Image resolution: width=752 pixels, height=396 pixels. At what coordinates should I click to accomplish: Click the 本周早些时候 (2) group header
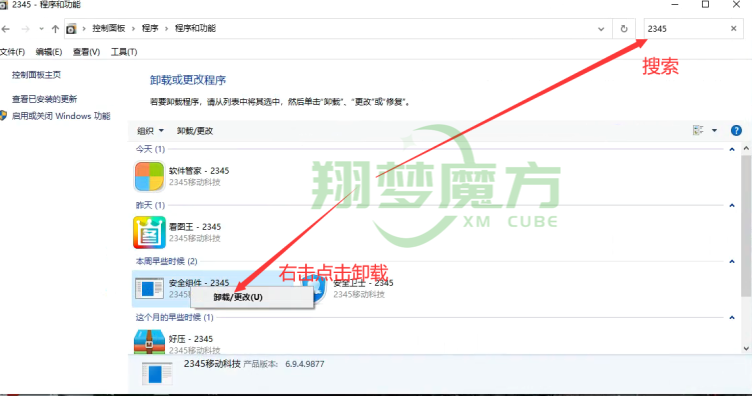click(166, 261)
